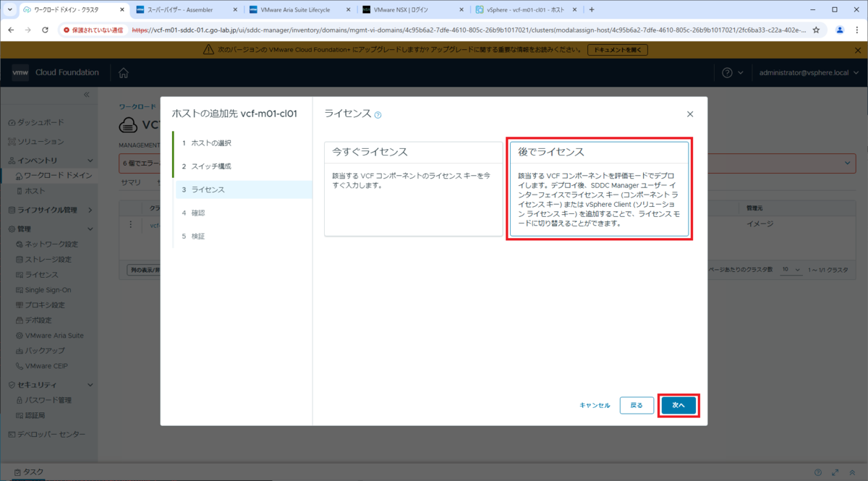Click the license help info icon

click(378, 114)
